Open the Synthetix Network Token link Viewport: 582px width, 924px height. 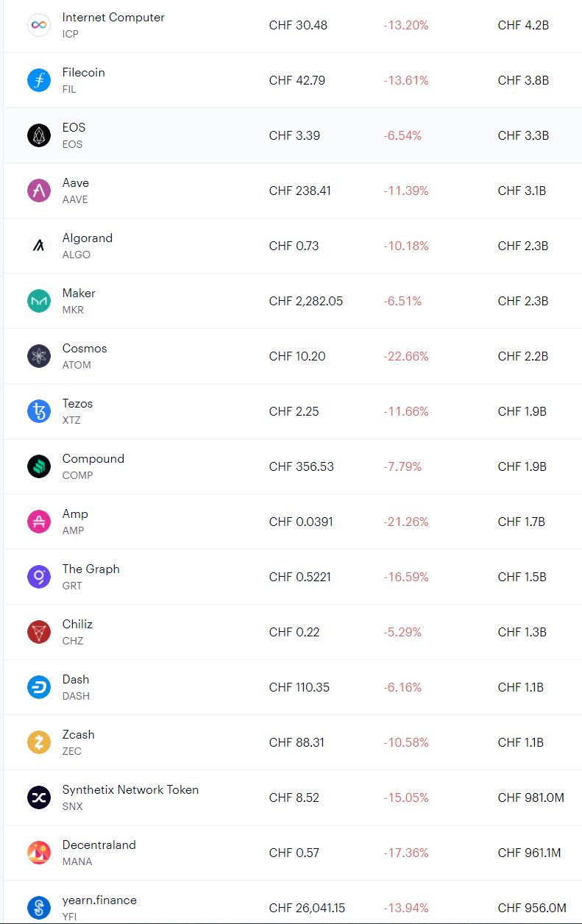130,789
